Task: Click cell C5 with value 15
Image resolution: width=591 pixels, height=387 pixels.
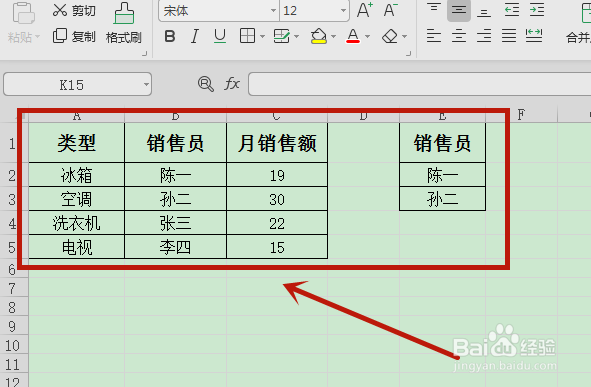Action: (x=277, y=247)
